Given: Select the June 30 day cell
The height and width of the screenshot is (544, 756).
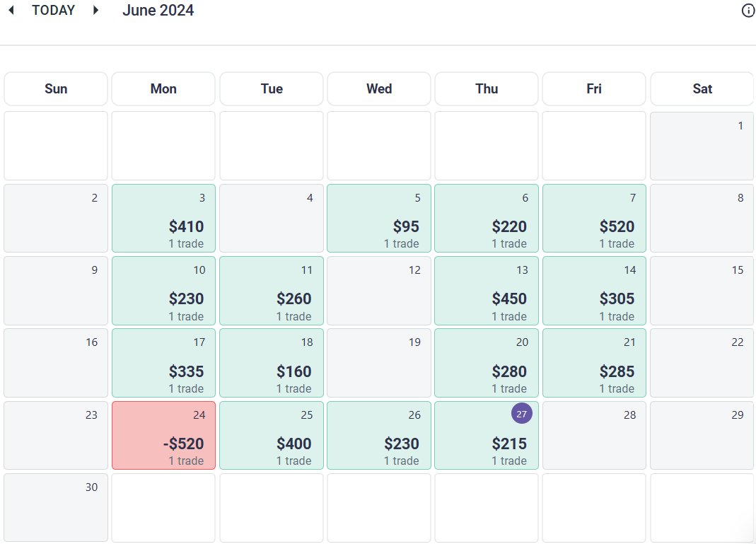Looking at the screenshot, I should [56, 507].
